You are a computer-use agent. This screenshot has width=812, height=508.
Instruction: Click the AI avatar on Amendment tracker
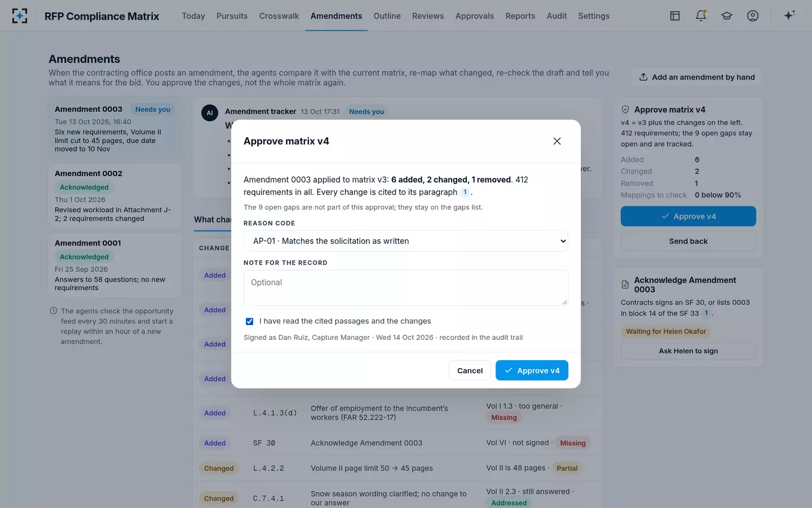pos(210,113)
